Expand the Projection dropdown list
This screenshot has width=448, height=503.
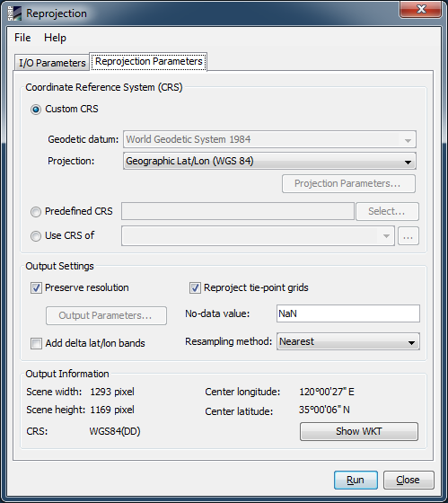(x=269, y=161)
